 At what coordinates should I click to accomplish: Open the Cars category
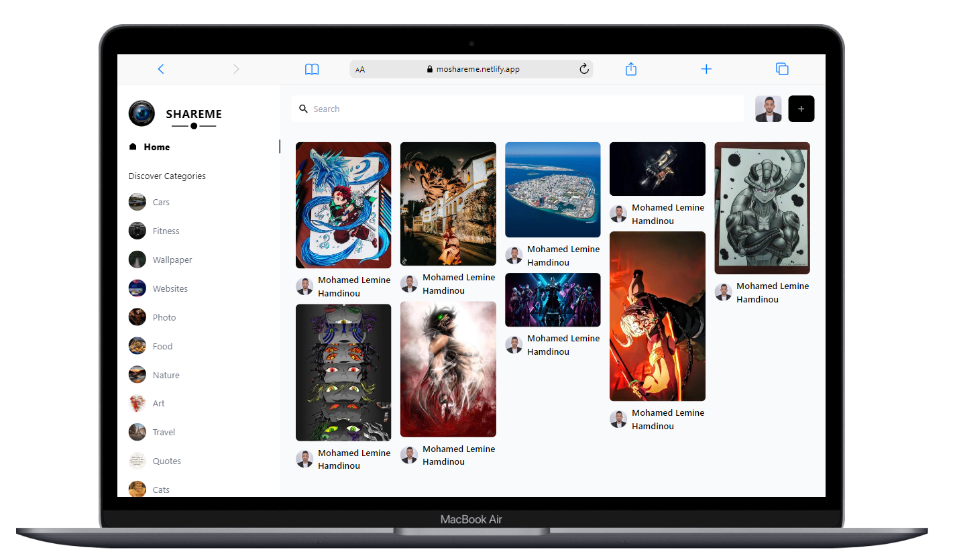161,202
